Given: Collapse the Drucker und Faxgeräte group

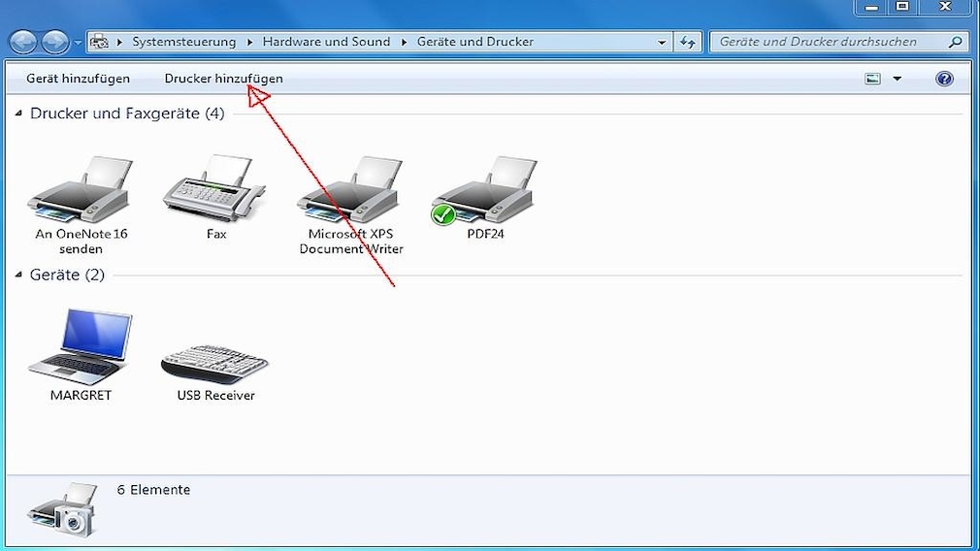Looking at the screenshot, I should tap(19, 114).
